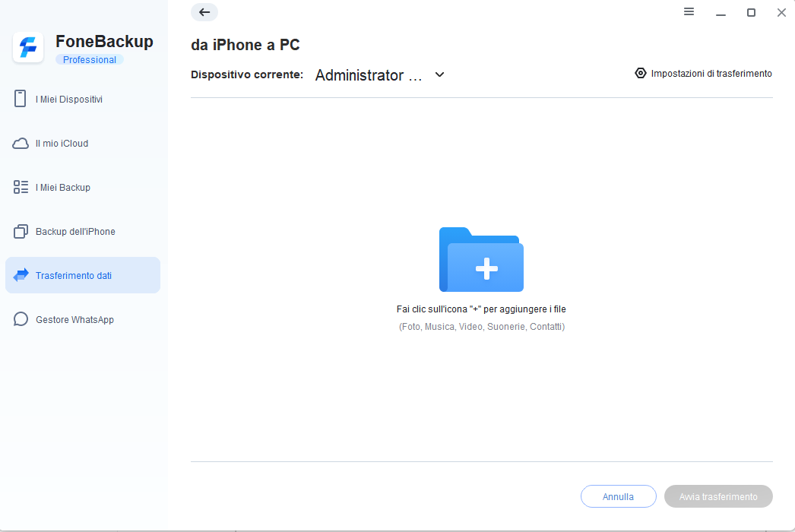Click the 'da iPhone a PC' heading
Viewport: 795px width, 532px height.
(245, 45)
